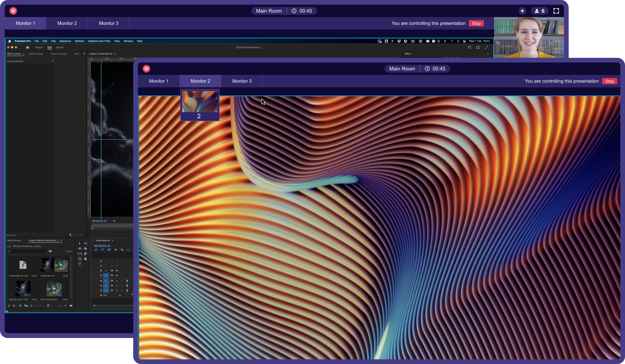Open Premiere Workspaces icon
625x364 pixels.
[x=470, y=47]
